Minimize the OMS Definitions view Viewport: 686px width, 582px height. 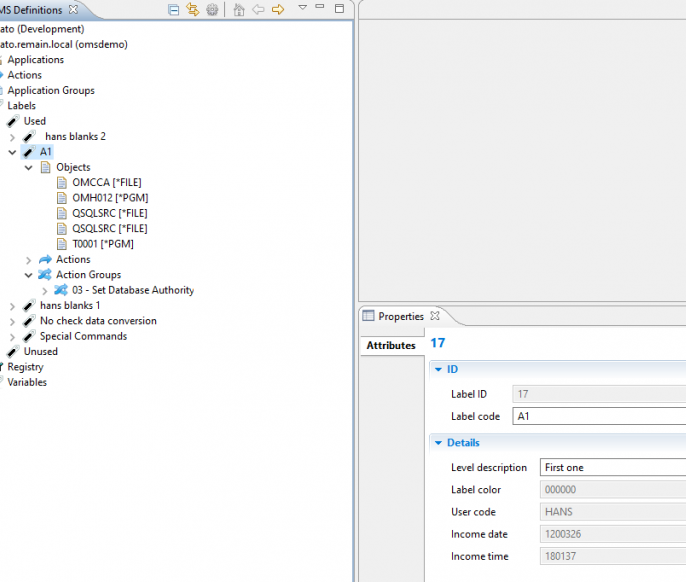pos(320,7)
